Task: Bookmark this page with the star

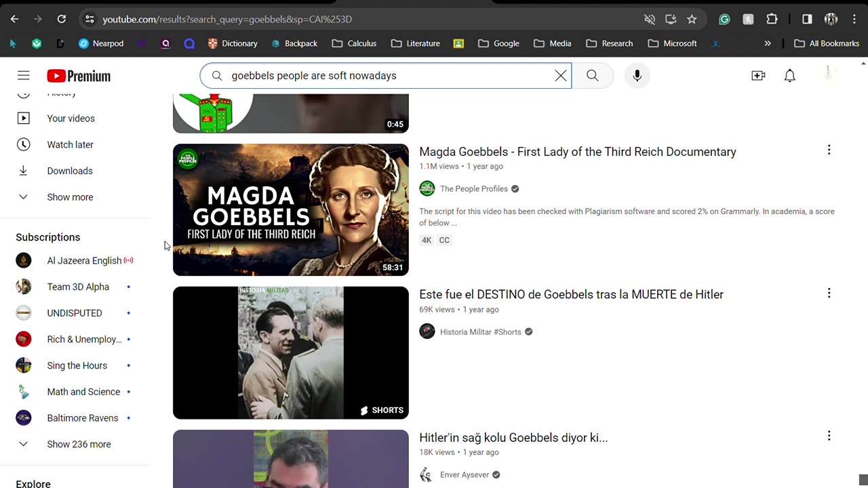Action: point(692,19)
